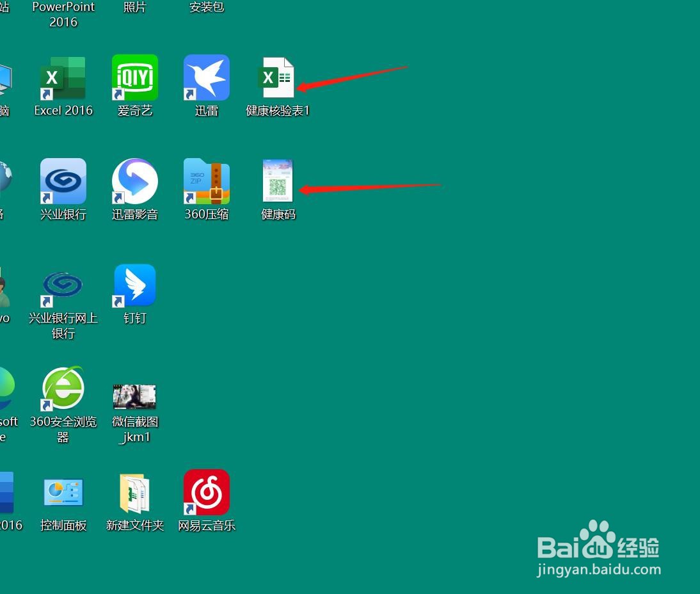Select the 健康核验表1 Excel file icon

click(276, 77)
